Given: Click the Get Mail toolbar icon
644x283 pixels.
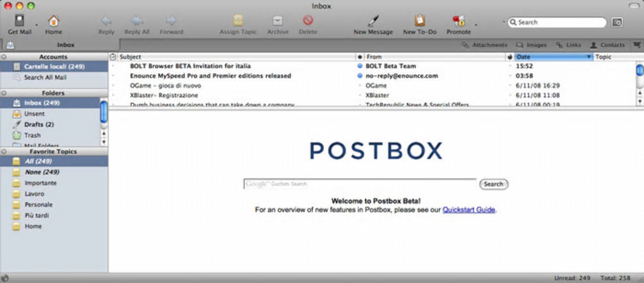Looking at the screenshot, I should (20, 21).
